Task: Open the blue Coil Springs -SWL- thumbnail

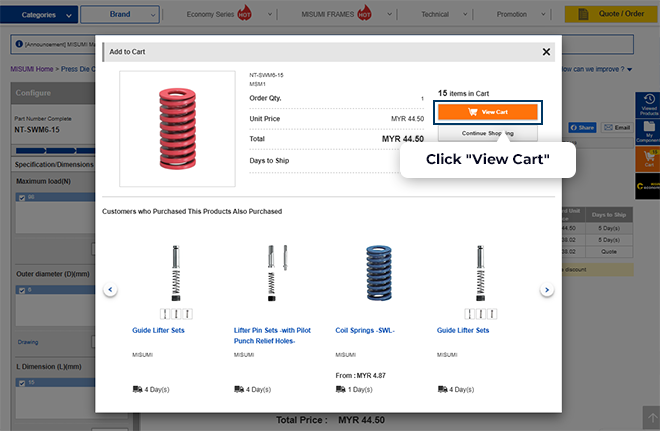Action: (379, 273)
